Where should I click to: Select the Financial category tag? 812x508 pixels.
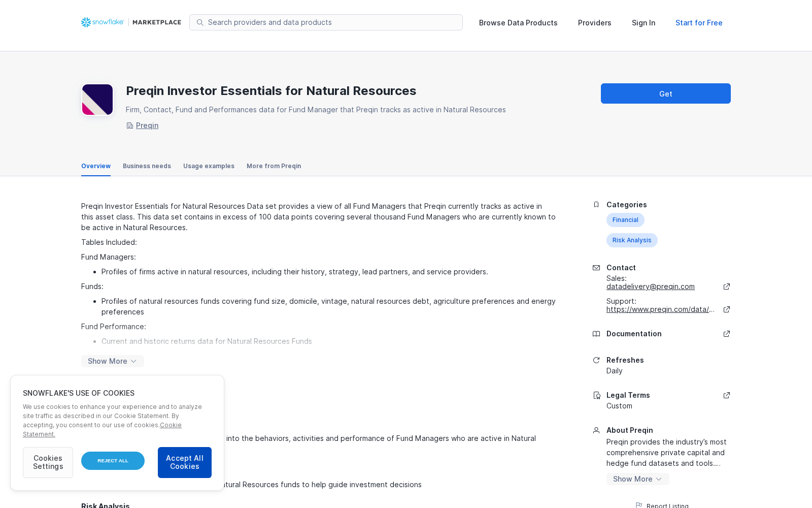point(625,220)
